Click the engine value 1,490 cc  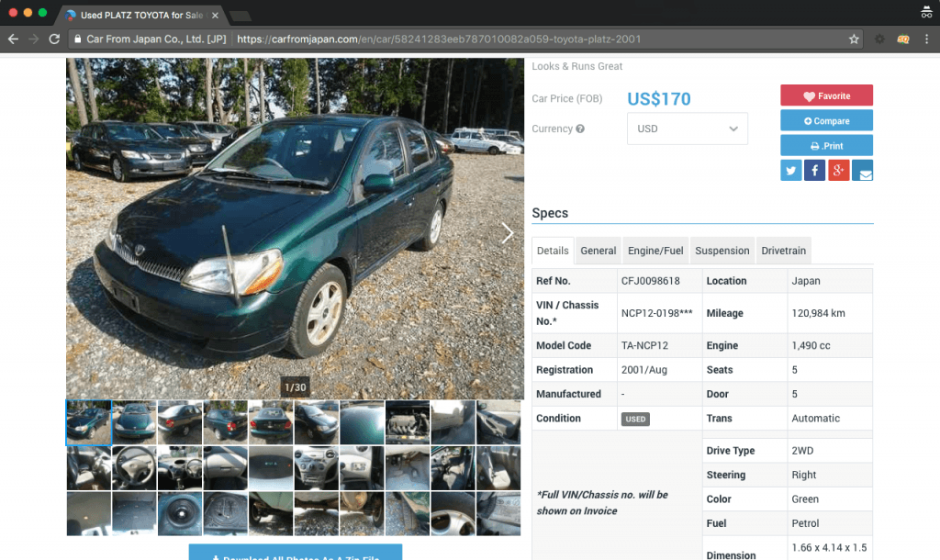coord(811,345)
